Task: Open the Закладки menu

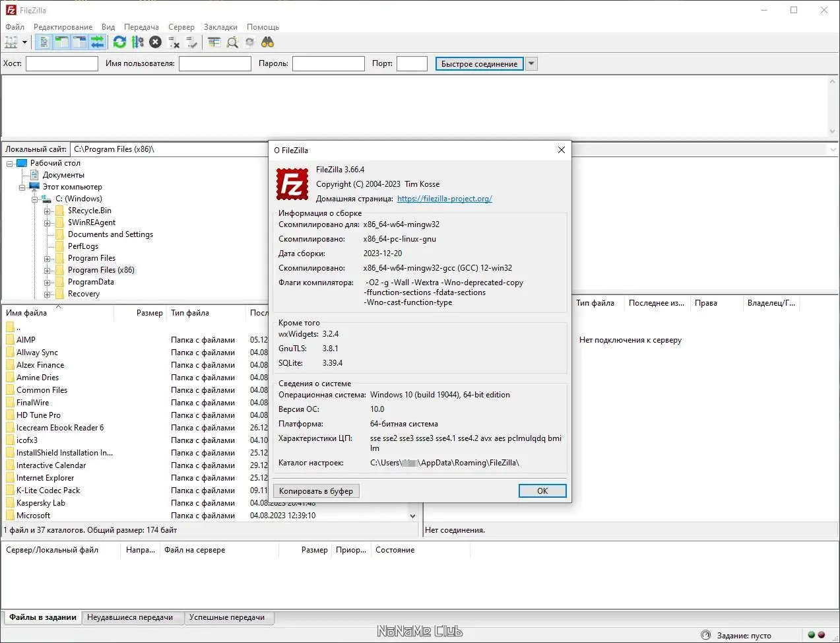Action: pyautogui.click(x=220, y=27)
